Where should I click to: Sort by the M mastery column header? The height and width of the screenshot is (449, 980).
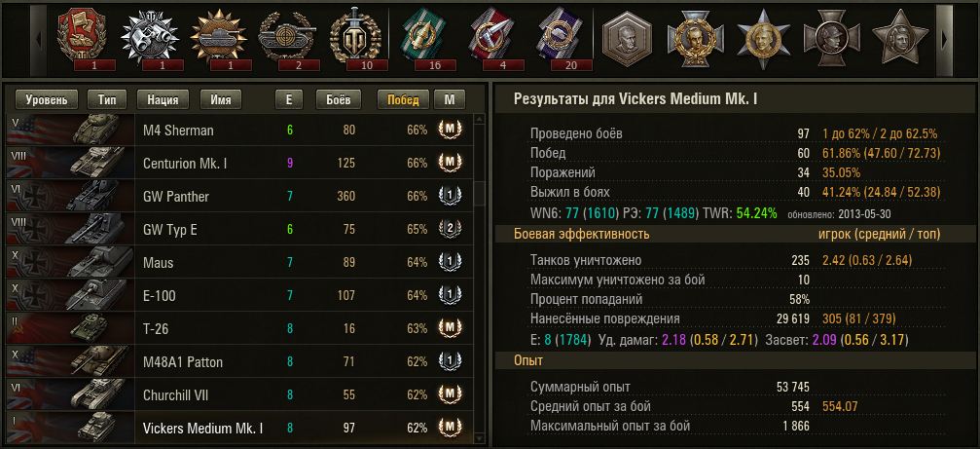[449, 99]
